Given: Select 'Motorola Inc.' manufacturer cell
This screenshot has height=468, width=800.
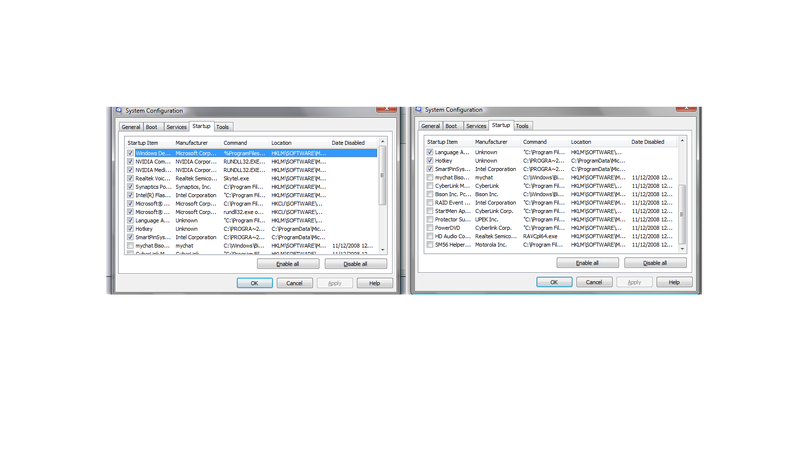Looking at the screenshot, I should [491, 245].
